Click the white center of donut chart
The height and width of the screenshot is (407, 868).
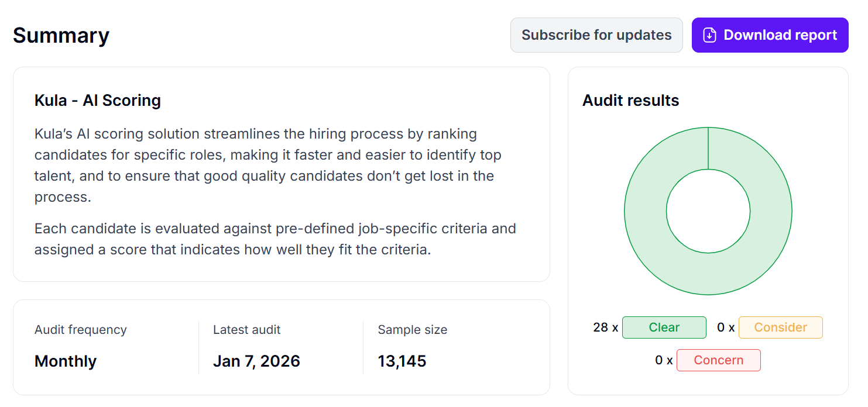tap(708, 211)
